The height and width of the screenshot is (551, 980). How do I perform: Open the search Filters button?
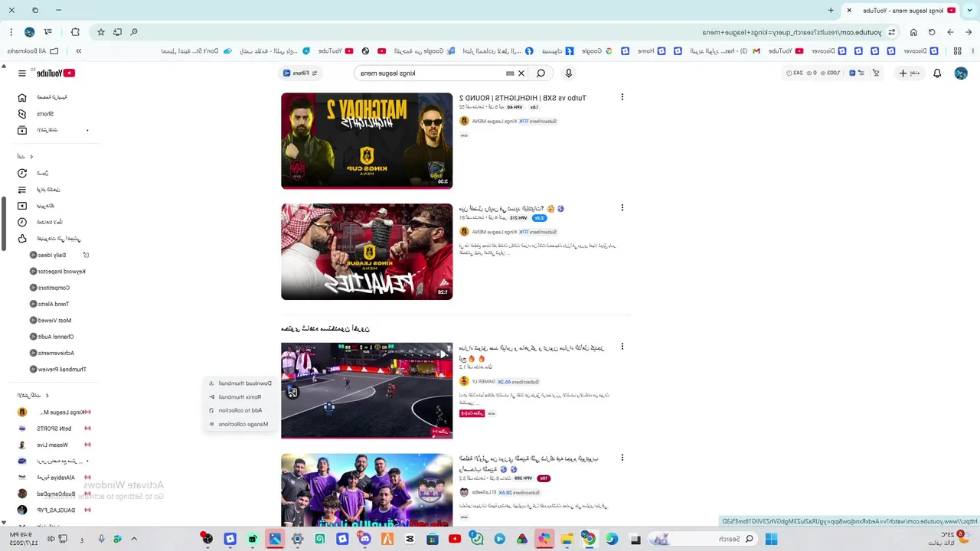pos(301,73)
